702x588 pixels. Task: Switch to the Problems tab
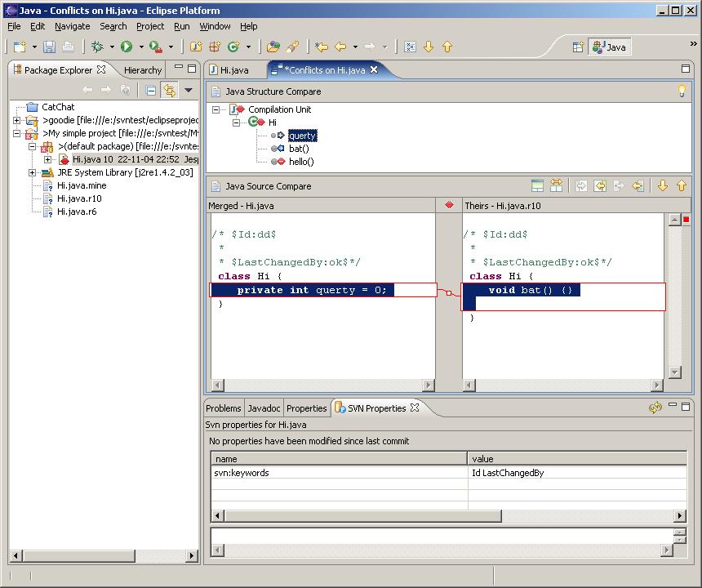coord(224,408)
